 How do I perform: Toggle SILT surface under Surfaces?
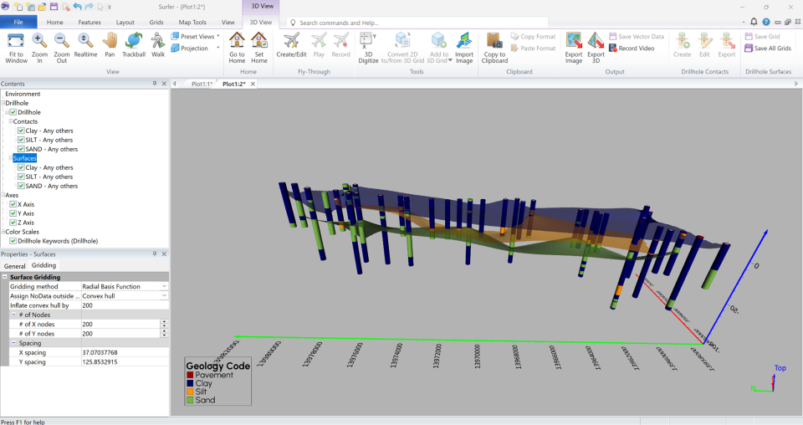(21, 177)
